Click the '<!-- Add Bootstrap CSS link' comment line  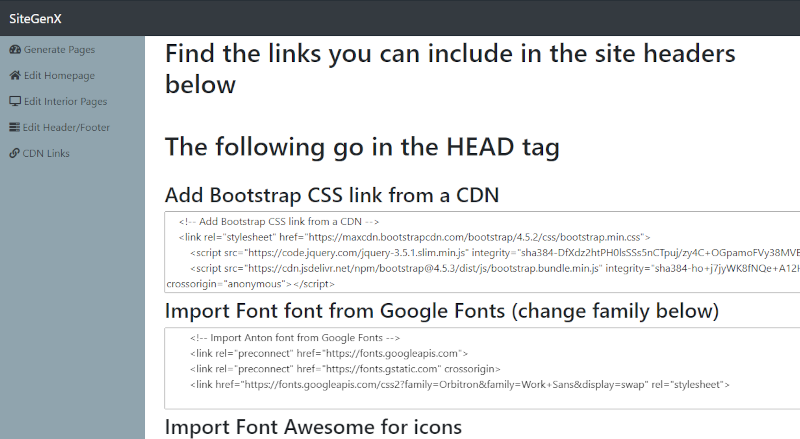[x=279, y=222]
